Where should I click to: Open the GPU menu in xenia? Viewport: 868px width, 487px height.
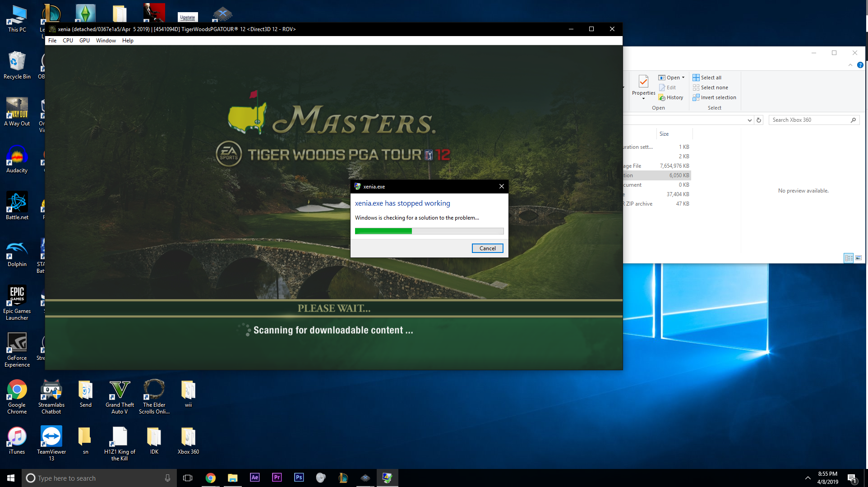(84, 41)
